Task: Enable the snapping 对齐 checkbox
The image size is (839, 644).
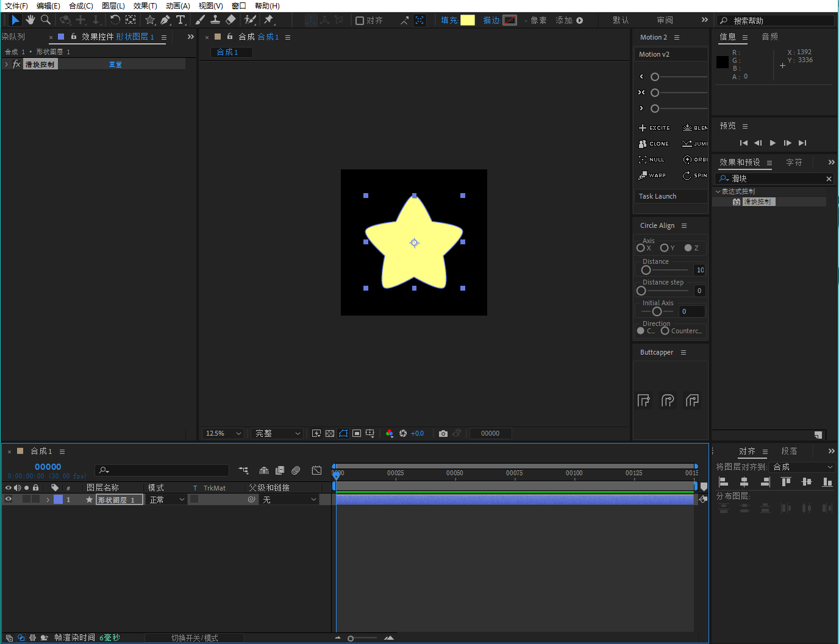Action: [x=360, y=21]
